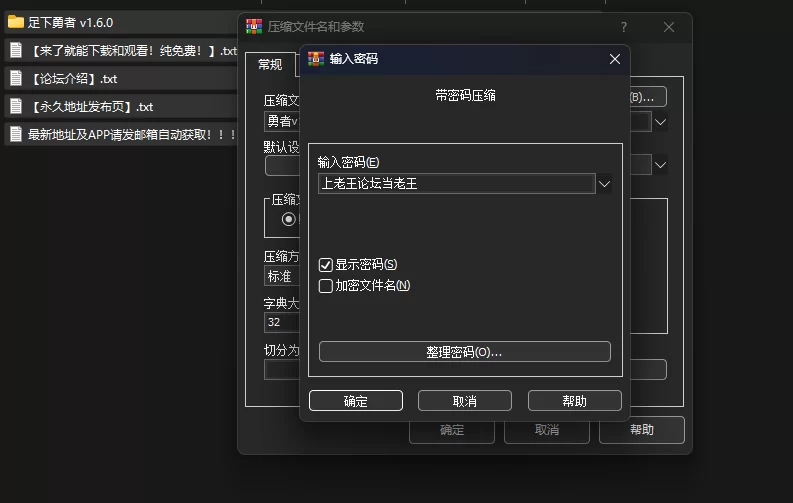This screenshot has width=793, height=503.
Task: Click WinRAR icon in 压缩文件名和参数 title bar
Action: click(x=254, y=26)
